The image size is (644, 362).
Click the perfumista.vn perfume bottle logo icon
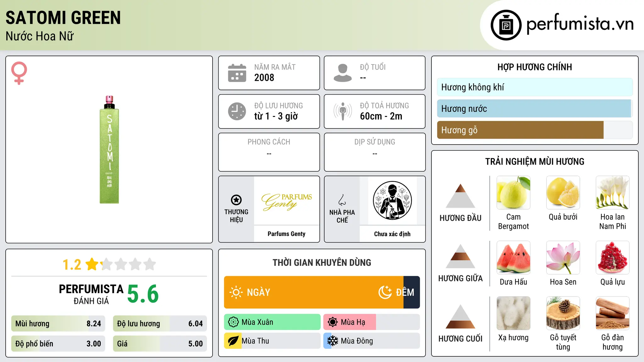506,25
